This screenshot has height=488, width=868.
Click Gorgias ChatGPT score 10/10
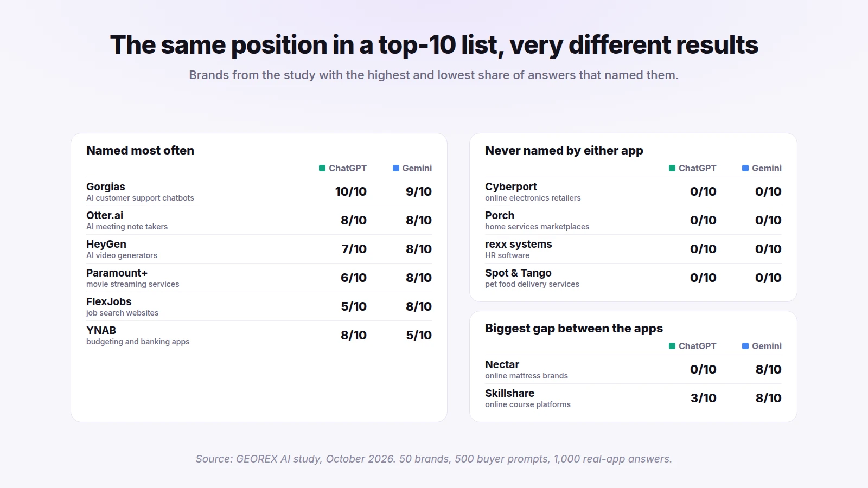click(x=351, y=191)
